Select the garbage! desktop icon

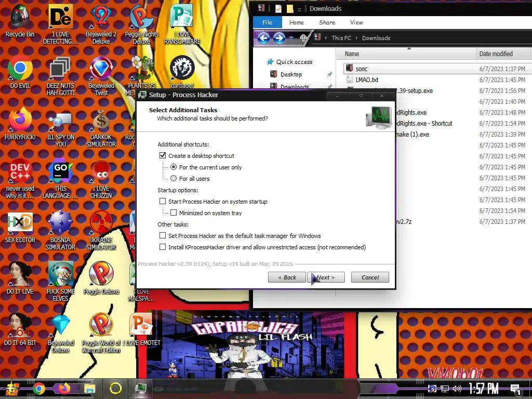click(182, 72)
